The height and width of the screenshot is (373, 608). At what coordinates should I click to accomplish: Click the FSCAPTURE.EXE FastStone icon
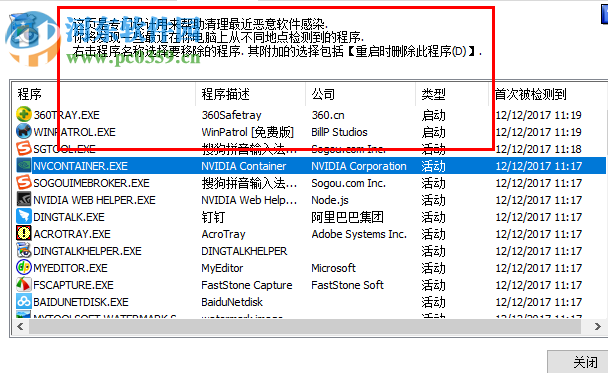pyautogui.click(x=24, y=285)
